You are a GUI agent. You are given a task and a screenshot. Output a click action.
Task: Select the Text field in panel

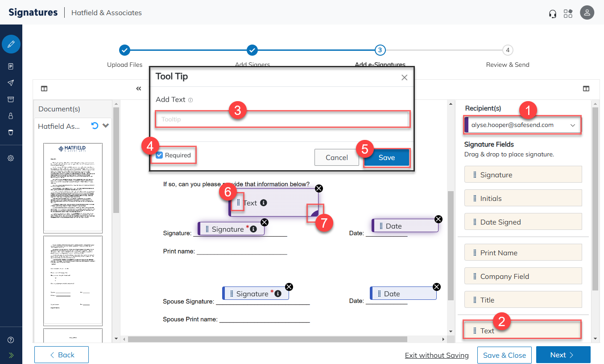(522, 330)
